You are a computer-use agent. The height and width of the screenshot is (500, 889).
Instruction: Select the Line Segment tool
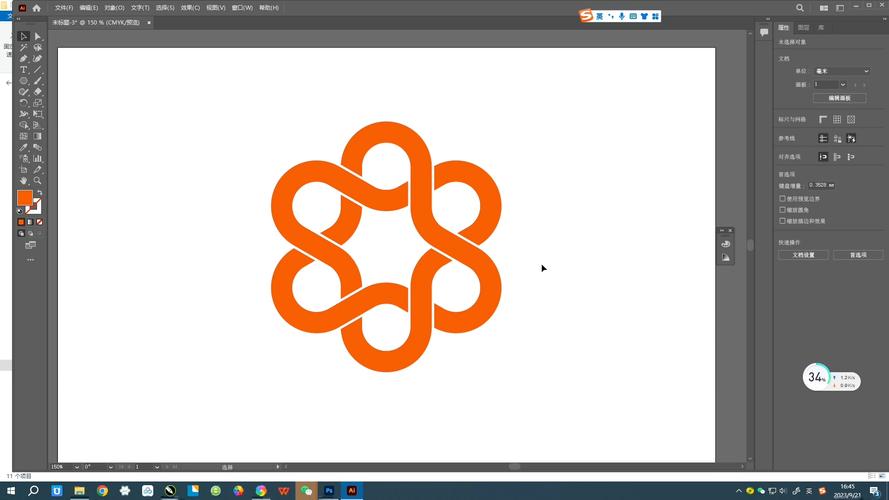tap(37, 70)
